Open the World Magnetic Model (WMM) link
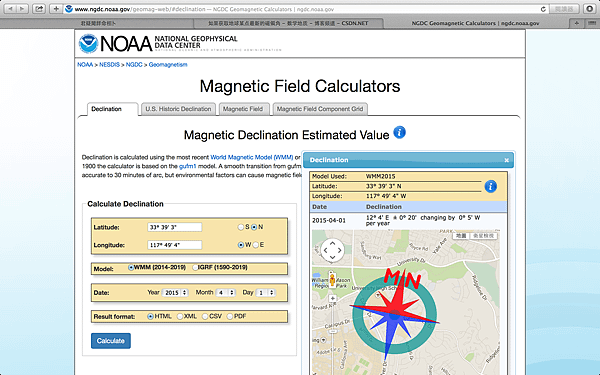Viewport: 600px width, 375px height. pyautogui.click(x=252, y=157)
